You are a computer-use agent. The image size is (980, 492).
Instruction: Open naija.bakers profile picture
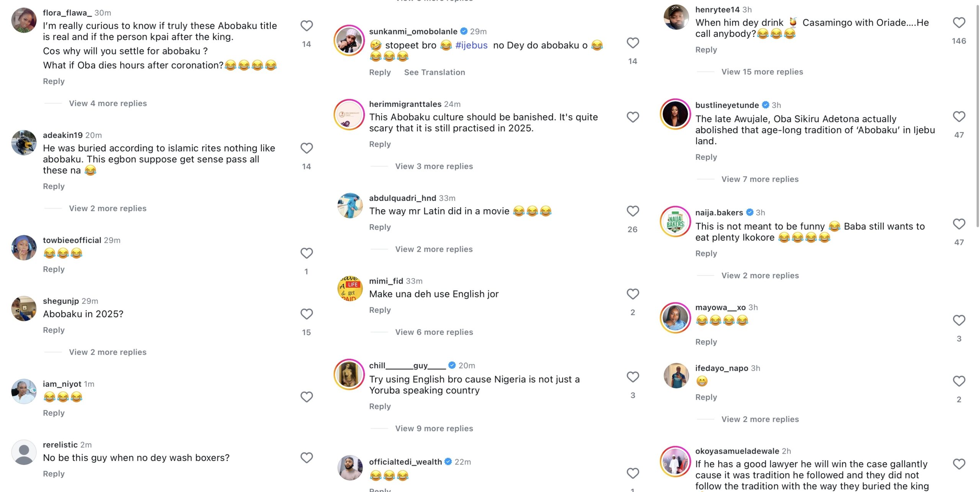point(675,221)
